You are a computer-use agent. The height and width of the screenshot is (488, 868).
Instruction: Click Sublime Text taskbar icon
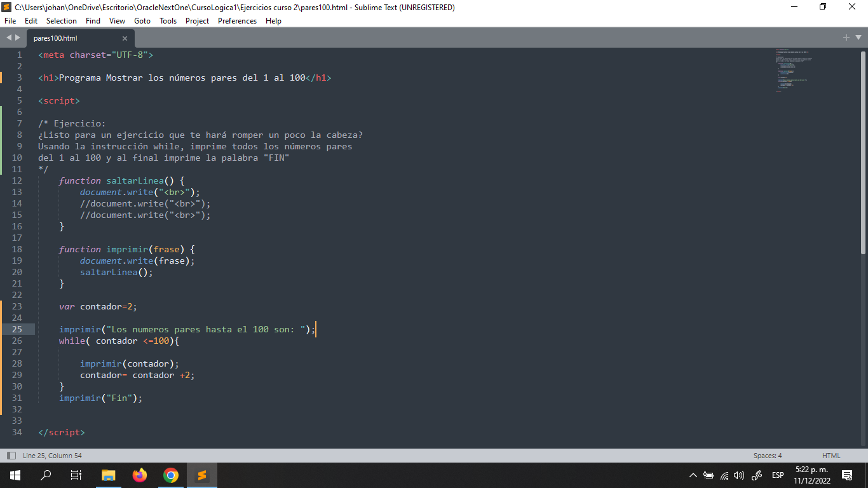click(202, 475)
